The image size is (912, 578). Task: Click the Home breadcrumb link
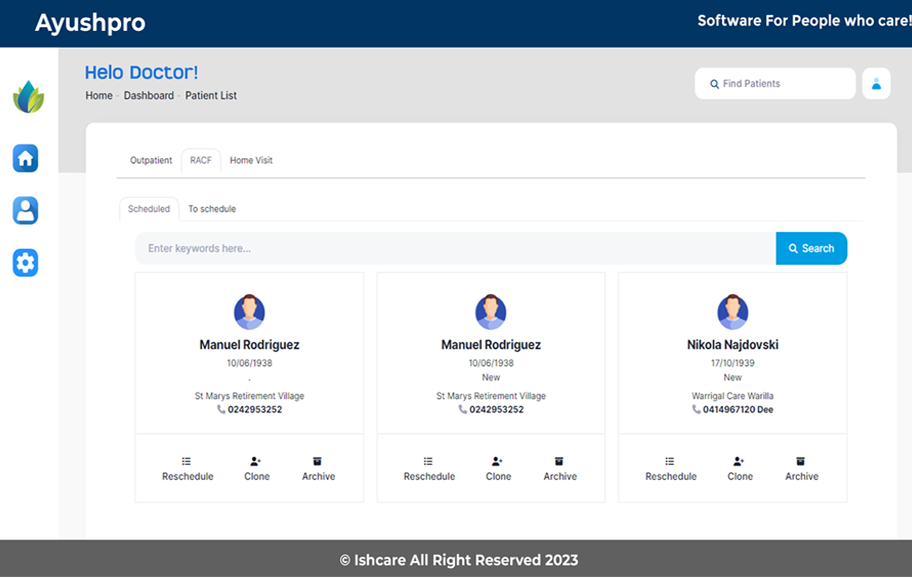99,96
